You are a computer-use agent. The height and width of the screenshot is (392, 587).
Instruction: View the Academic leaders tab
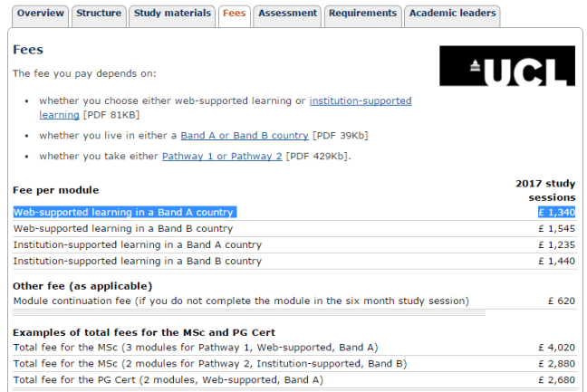(452, 14)
